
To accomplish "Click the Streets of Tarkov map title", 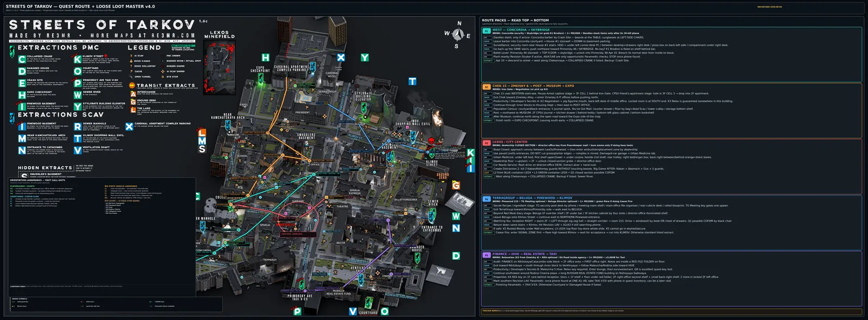I will [x=102, y=25].
